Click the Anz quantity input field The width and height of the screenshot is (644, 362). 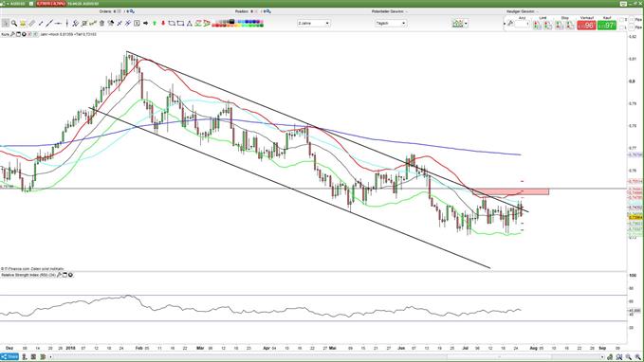click(523, 24)
